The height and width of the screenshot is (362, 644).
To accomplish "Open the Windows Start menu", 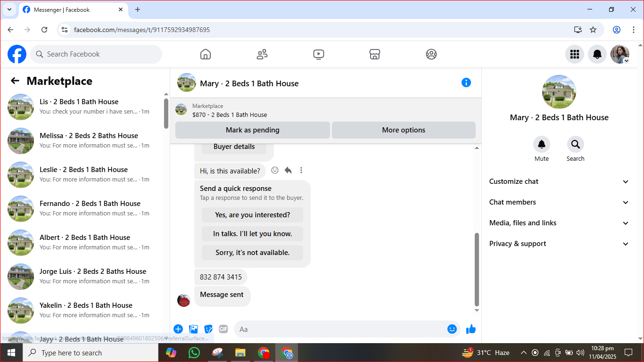I will tap(11, 353).
